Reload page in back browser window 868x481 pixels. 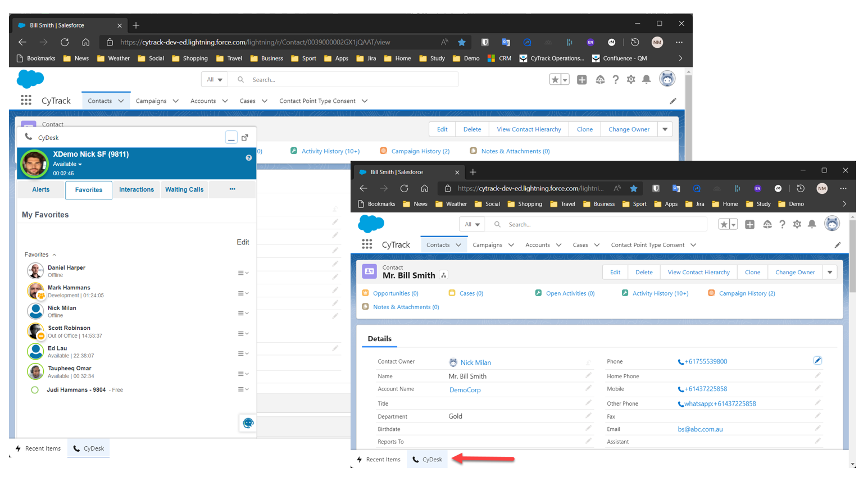65,42
